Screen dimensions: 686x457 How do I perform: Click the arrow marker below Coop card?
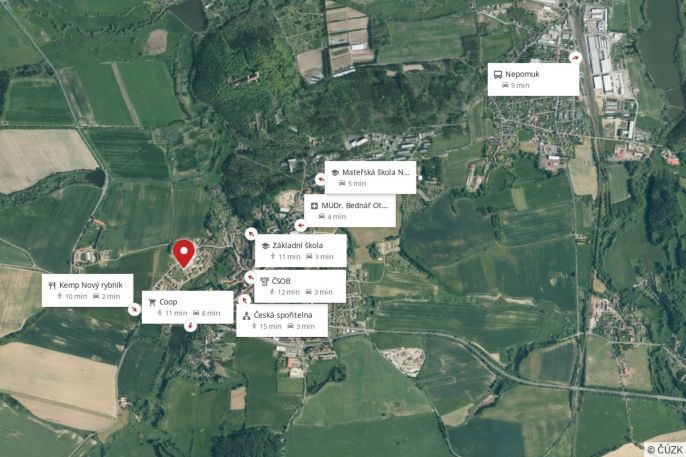190,326
